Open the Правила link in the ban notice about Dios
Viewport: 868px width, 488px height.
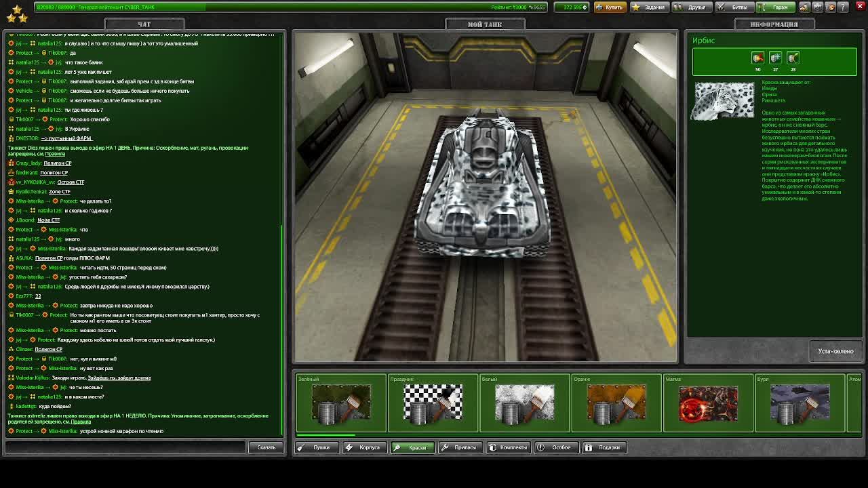(x=55, y=154)
